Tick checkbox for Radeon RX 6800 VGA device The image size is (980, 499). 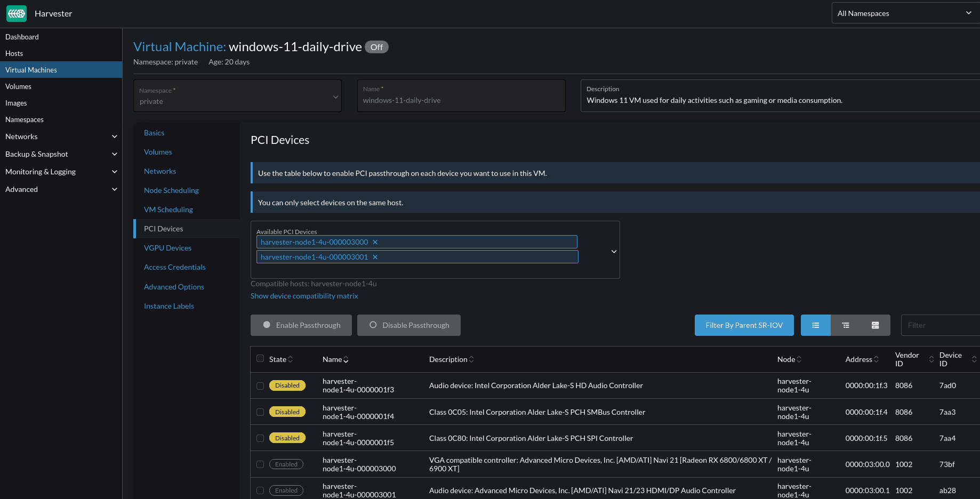[260, 464]
